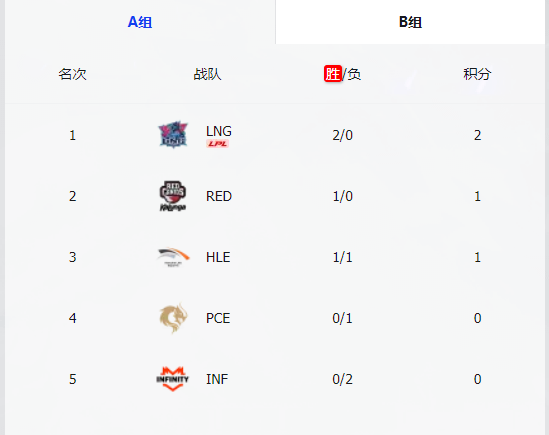Open the RED team name link

pos(219,196)
